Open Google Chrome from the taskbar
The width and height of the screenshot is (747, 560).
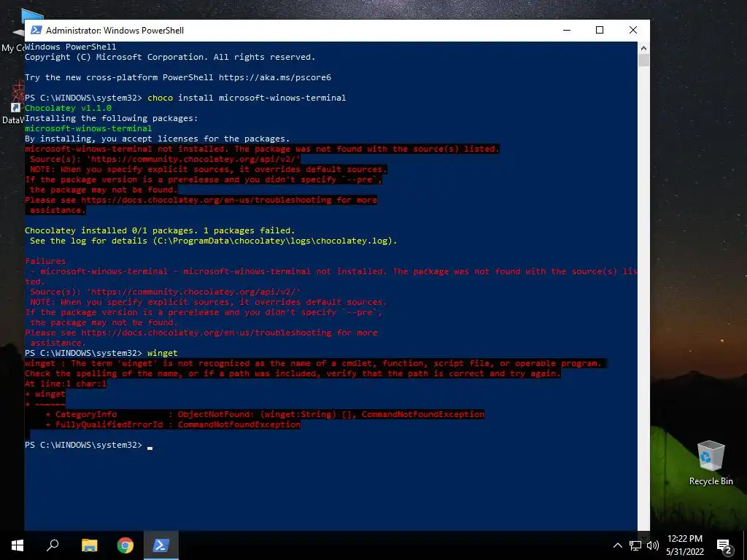(125, 545)
